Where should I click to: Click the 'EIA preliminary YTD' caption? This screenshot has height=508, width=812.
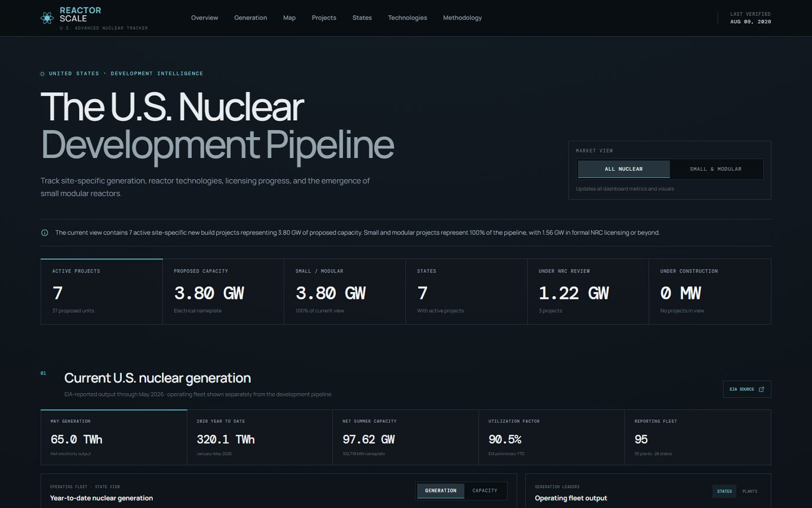(x=506, y=454)
